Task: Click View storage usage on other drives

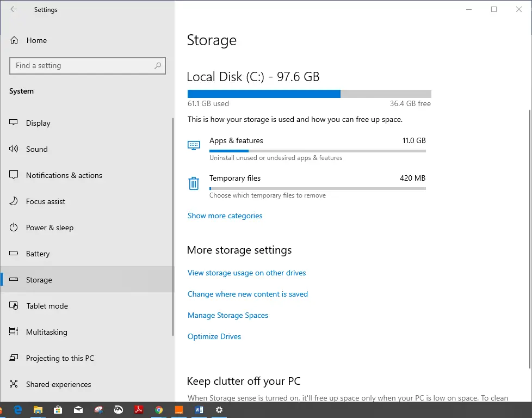Action: pyautogui.click(x=246, y=273)
